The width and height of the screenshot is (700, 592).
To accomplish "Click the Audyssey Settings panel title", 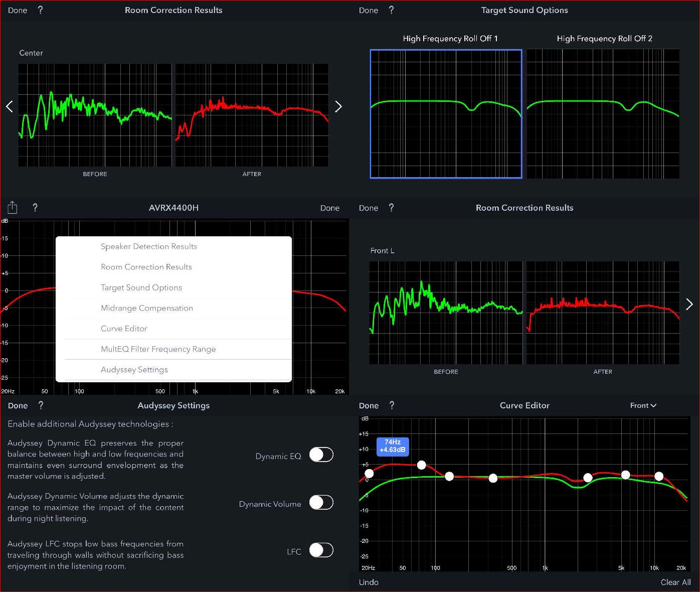I will pos(173,405).
